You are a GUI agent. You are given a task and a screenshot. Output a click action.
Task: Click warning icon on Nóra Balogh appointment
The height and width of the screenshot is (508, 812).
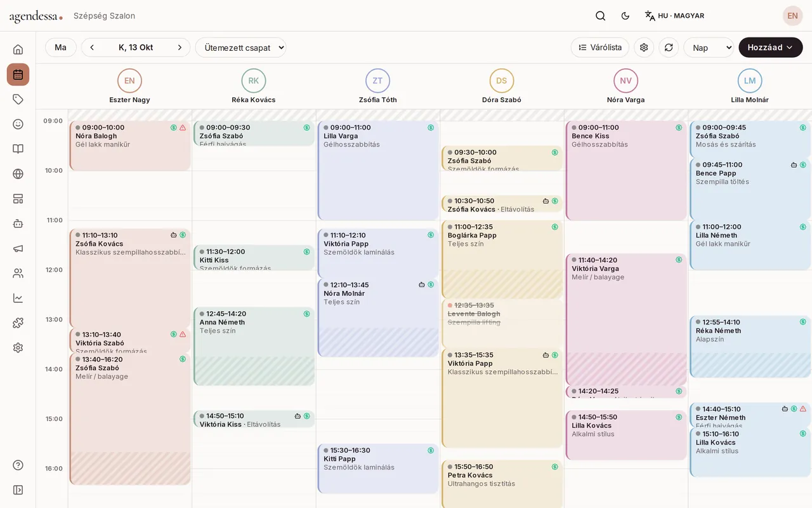[x=183, y=128]
